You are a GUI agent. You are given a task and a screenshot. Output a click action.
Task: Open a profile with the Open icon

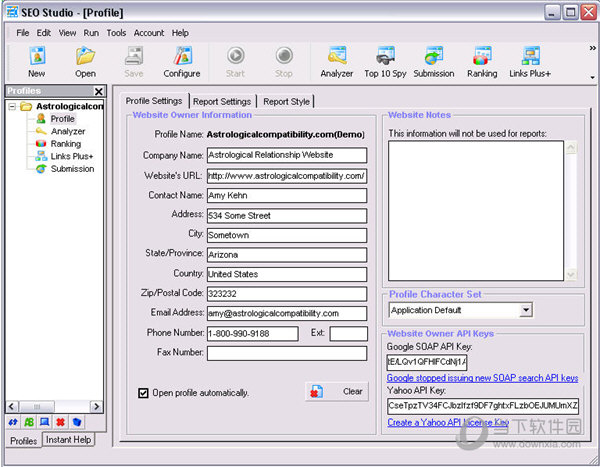[x=85, y=62]
